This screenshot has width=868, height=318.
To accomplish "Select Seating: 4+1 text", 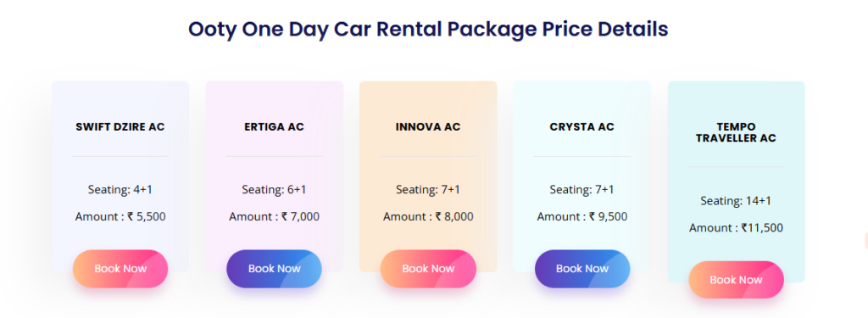I will (x=120, y=189).
